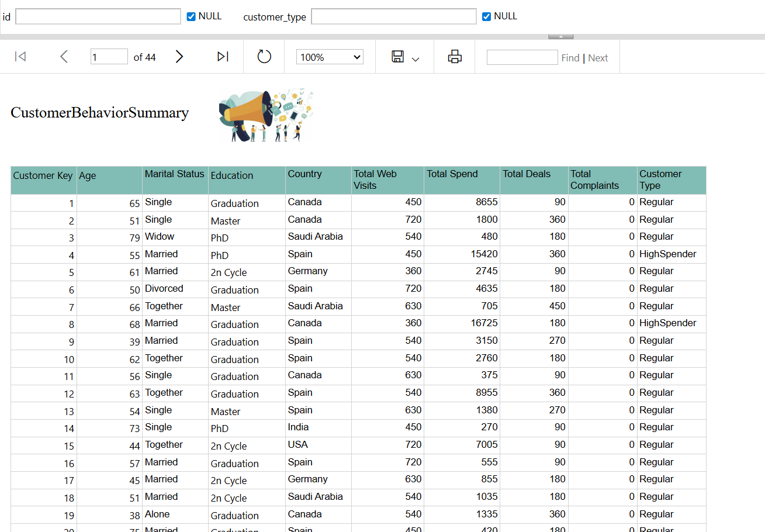Expand the export format dropdown arrow

416,59
